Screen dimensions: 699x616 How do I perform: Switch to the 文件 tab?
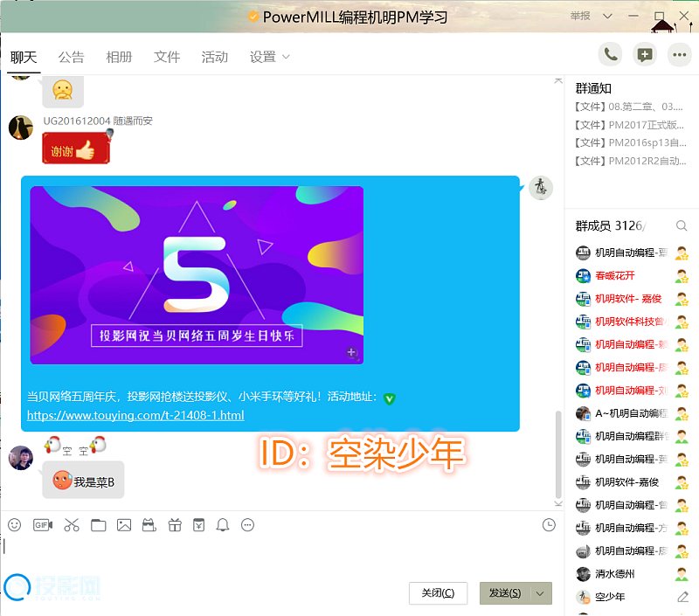167,57
